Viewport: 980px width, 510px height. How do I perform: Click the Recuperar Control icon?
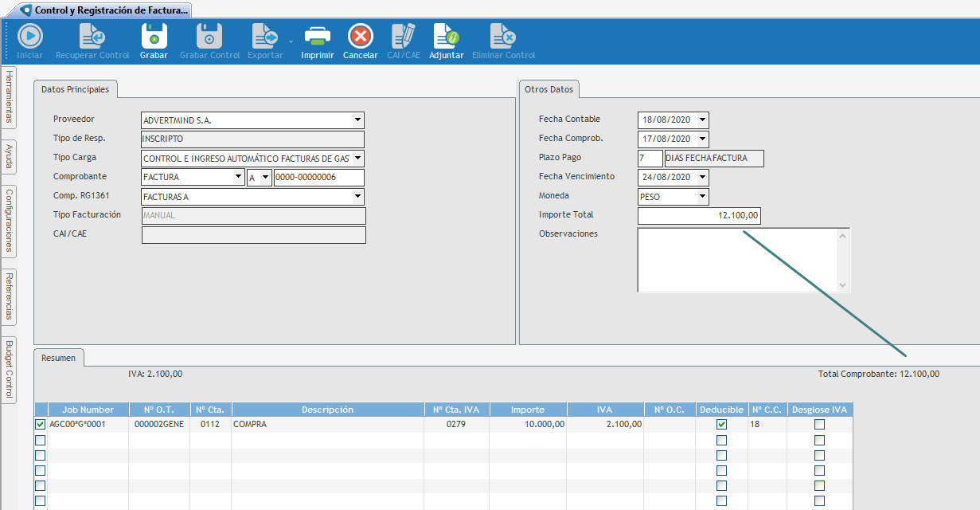pos(92,37)
